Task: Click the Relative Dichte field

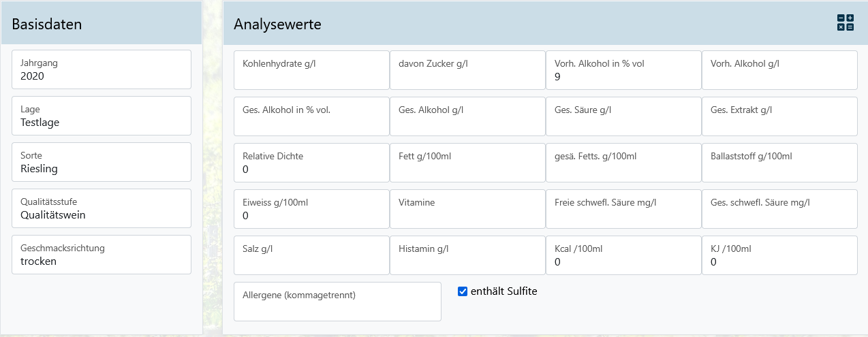Action: tap(311, 163)
